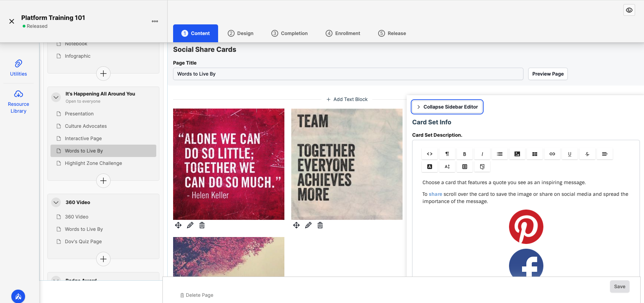The image size is (644, 303).
Task: Edit the Page Title field
Action: pyautogui.click(x=348, y=74)
